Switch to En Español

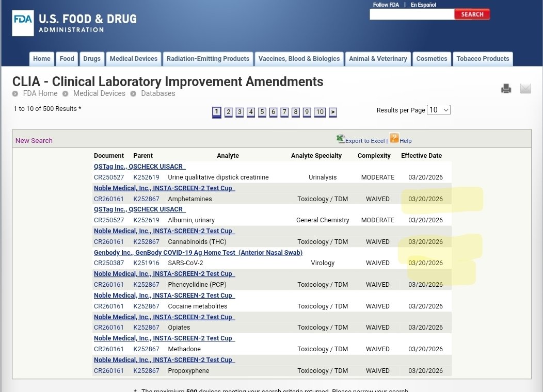pyautogui.click(x=423, y=5)
